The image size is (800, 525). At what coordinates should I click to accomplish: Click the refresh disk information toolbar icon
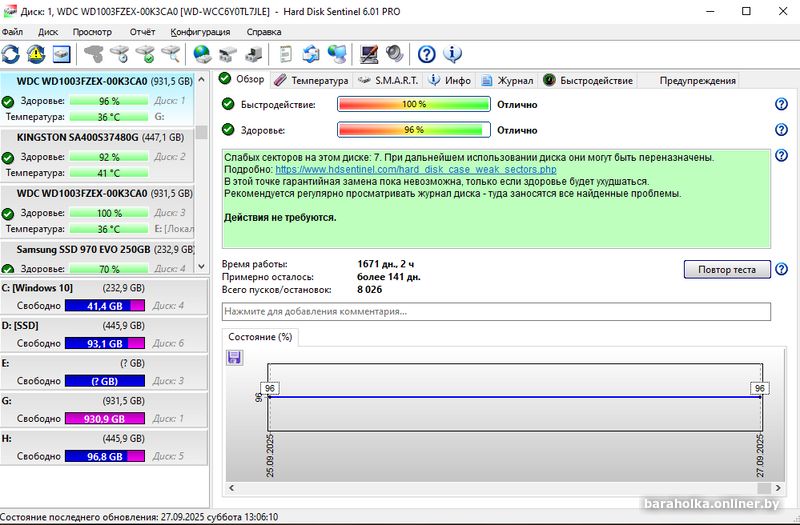click(x=11, y=54)
